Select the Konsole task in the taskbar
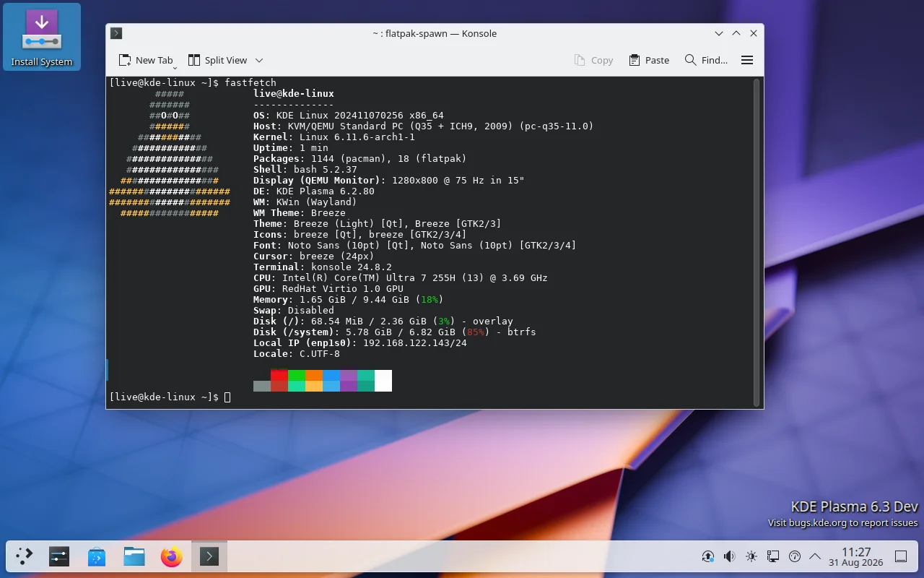924x578 pixels. click(209, 556)
